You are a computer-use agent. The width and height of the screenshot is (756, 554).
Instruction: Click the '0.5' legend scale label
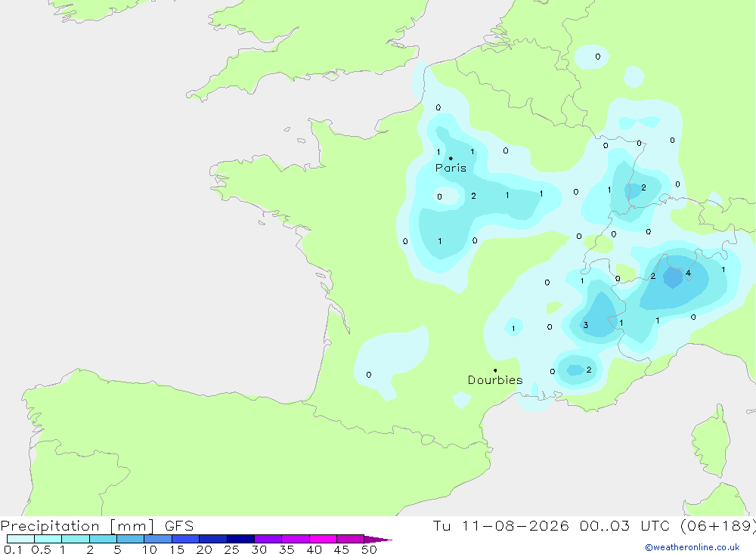41,549
